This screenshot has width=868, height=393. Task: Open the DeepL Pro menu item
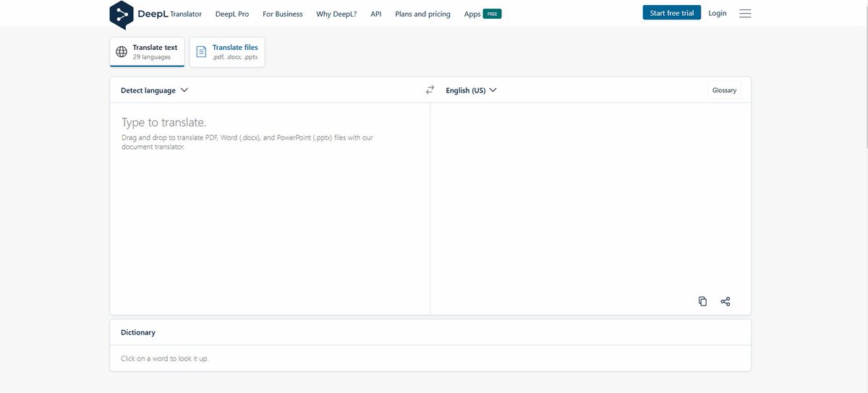point(232,14)
